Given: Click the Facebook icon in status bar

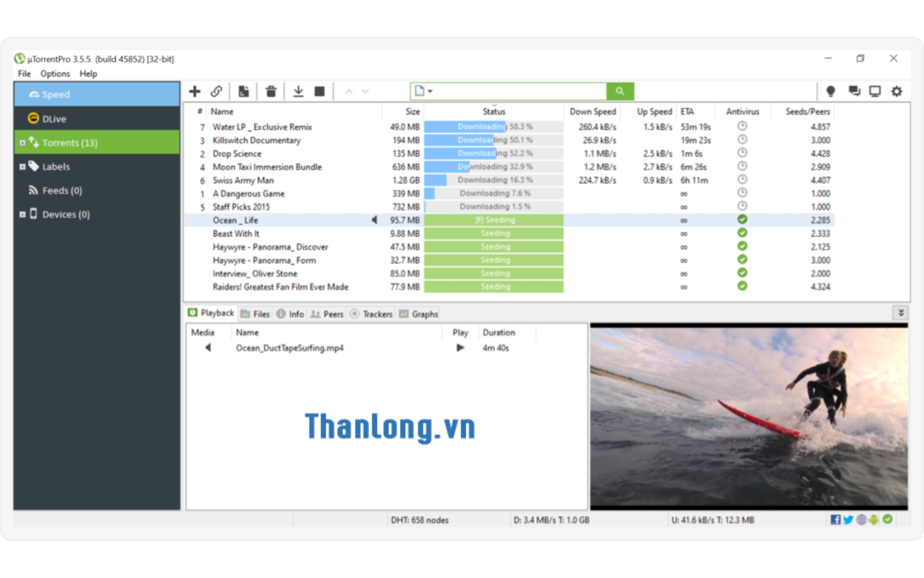Looking at the screenshot, I should click(x=835, y=520).
